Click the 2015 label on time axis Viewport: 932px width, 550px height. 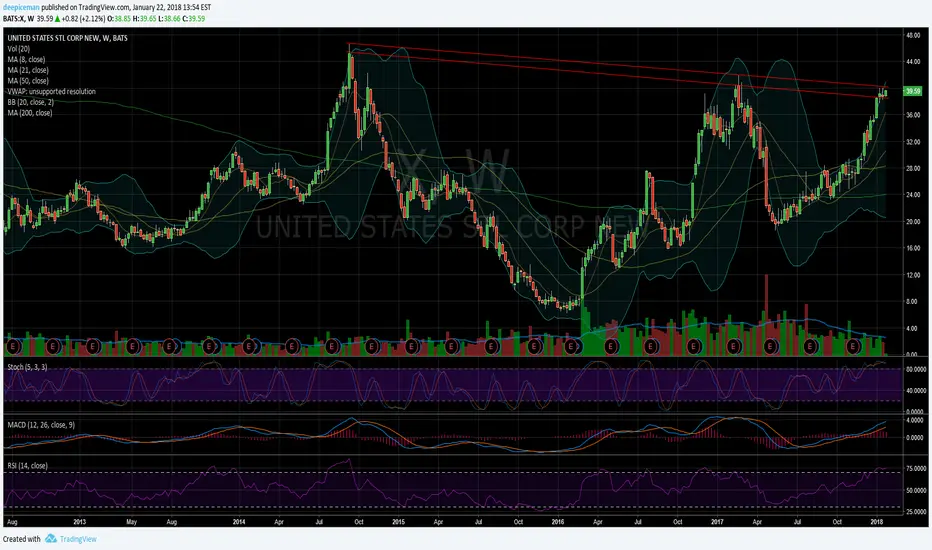[398, 522]
